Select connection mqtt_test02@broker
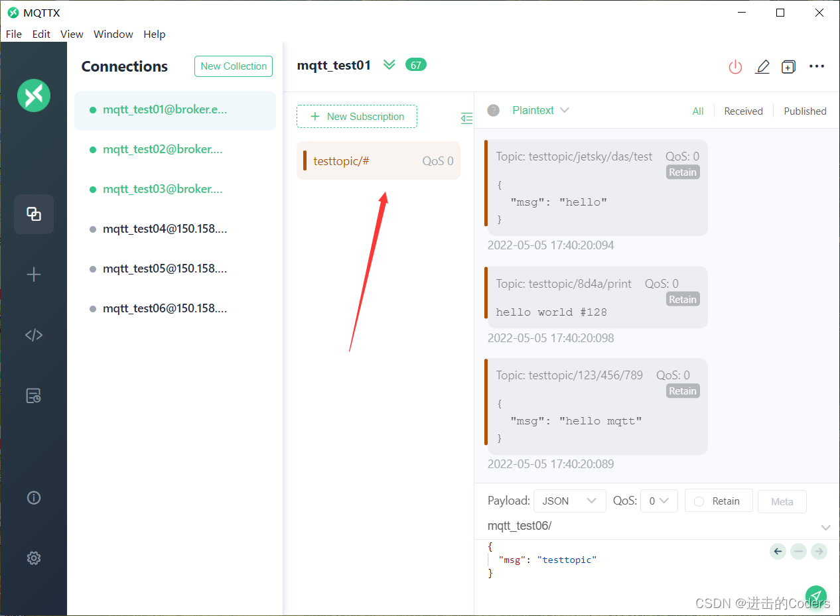The image size is (840, 616). 175,150
